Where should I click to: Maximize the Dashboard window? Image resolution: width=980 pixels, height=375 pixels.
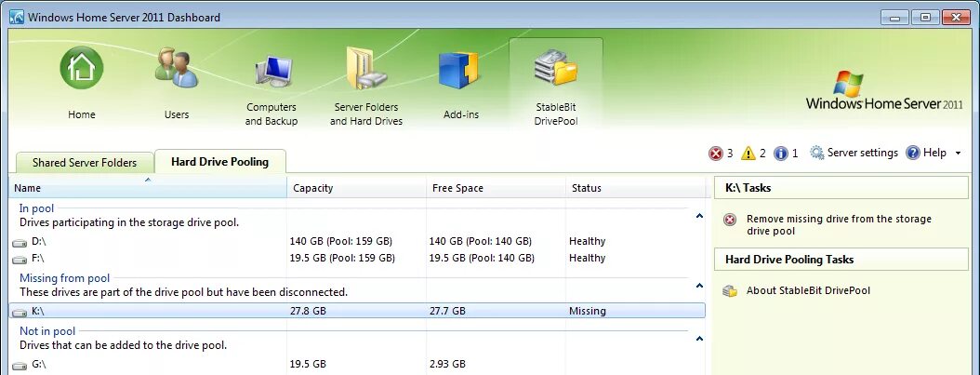click(926, 18)
